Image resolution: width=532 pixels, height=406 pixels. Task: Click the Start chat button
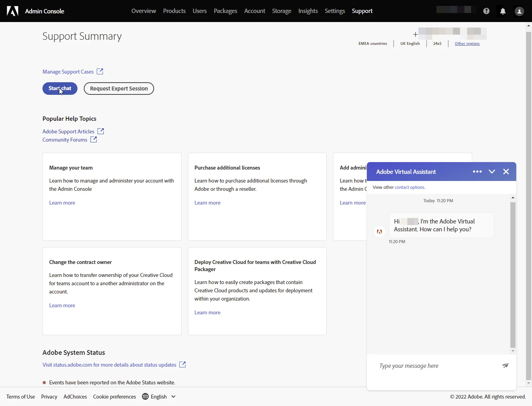click(x=60, y=89)
